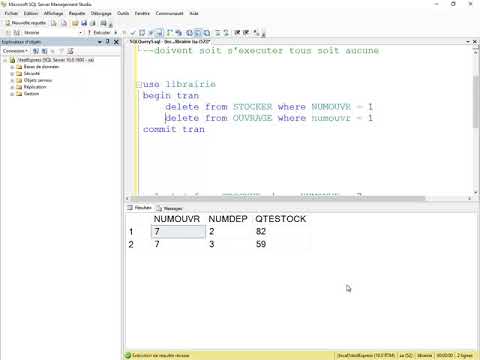Click the parse query checkmark icon

pos(133,33)
